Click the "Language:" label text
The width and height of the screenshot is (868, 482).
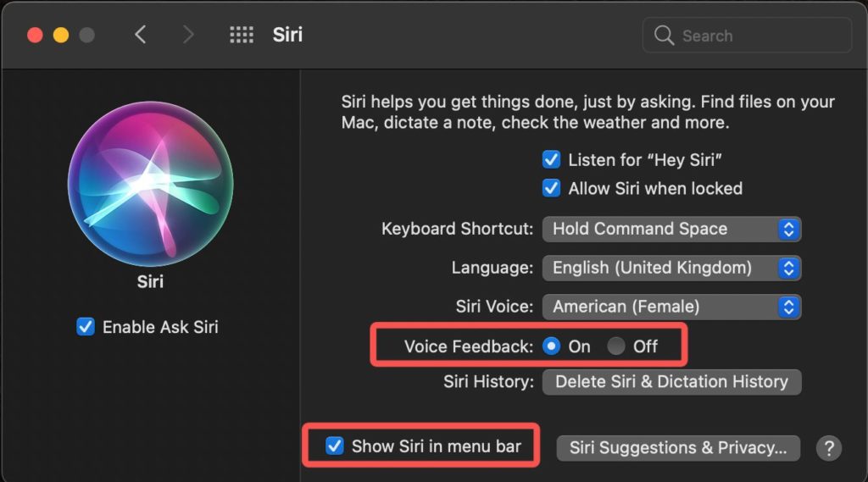pyautogui.click(x=492, y=268)
